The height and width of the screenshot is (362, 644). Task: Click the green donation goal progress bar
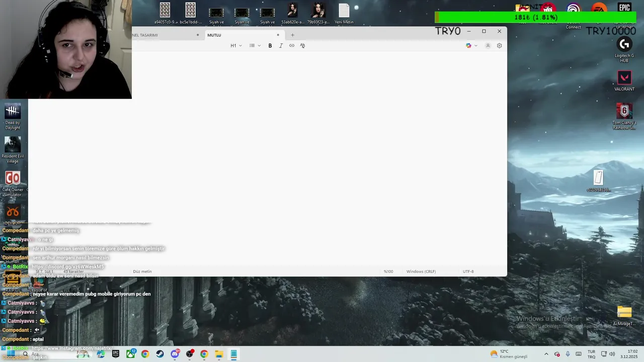pos(535,17)
